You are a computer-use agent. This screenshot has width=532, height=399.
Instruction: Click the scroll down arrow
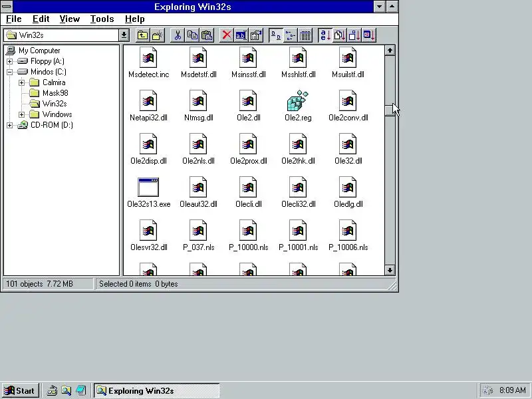click(x=390, y=271)
